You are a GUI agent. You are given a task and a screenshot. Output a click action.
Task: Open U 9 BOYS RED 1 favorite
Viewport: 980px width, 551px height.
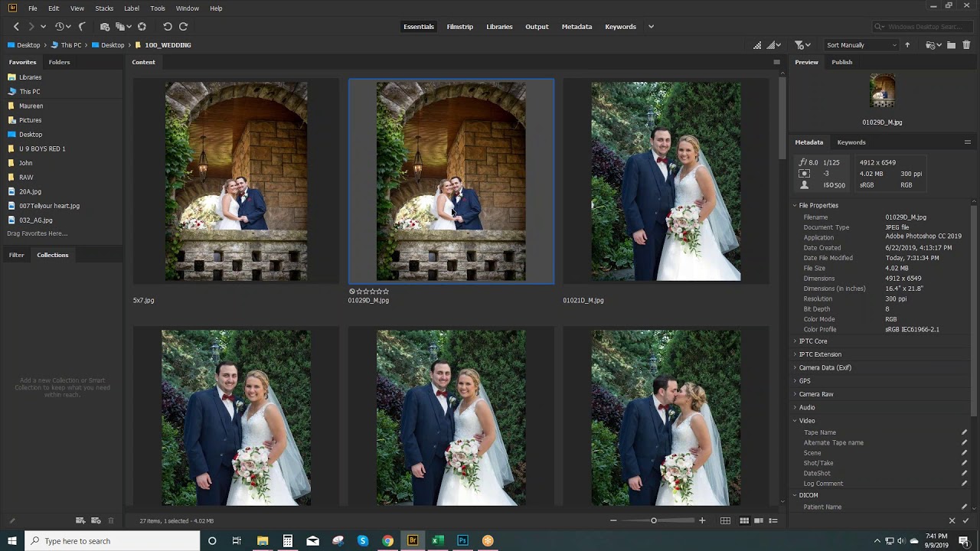(42, 148)
